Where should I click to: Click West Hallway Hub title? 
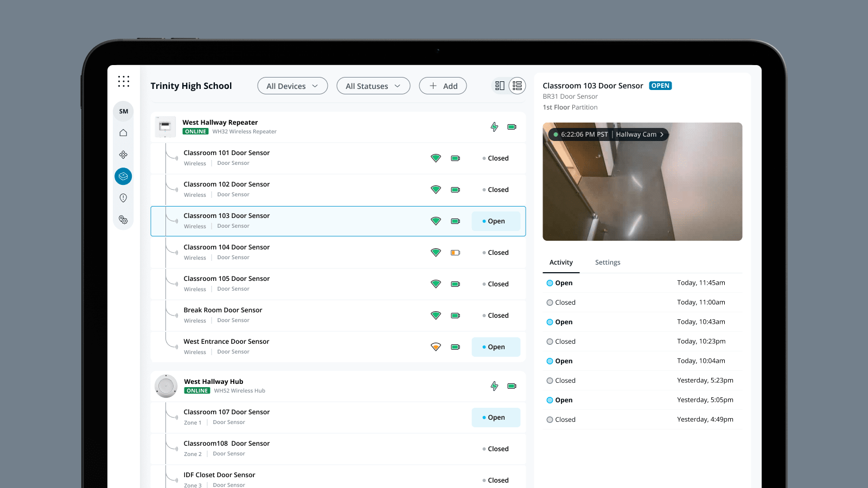point(214,382)
